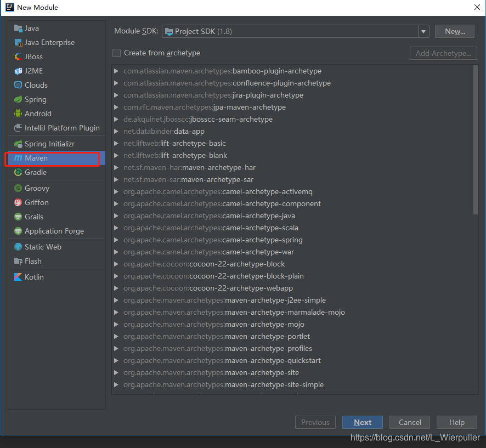Viewport: 486px width, 448px height.
Task: Open the Module SDK dropdown arrow
Action: coord(423,31)
